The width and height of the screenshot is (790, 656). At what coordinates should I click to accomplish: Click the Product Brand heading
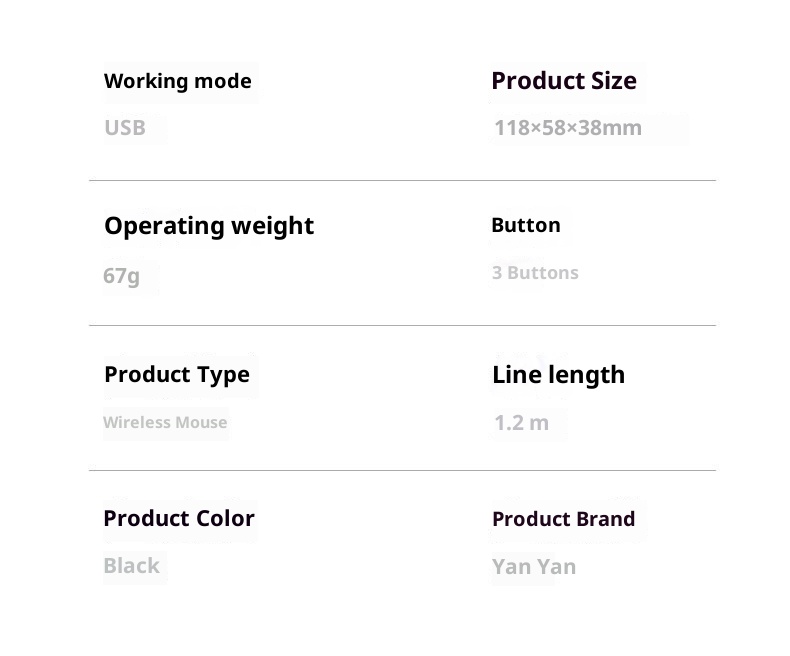564,519
